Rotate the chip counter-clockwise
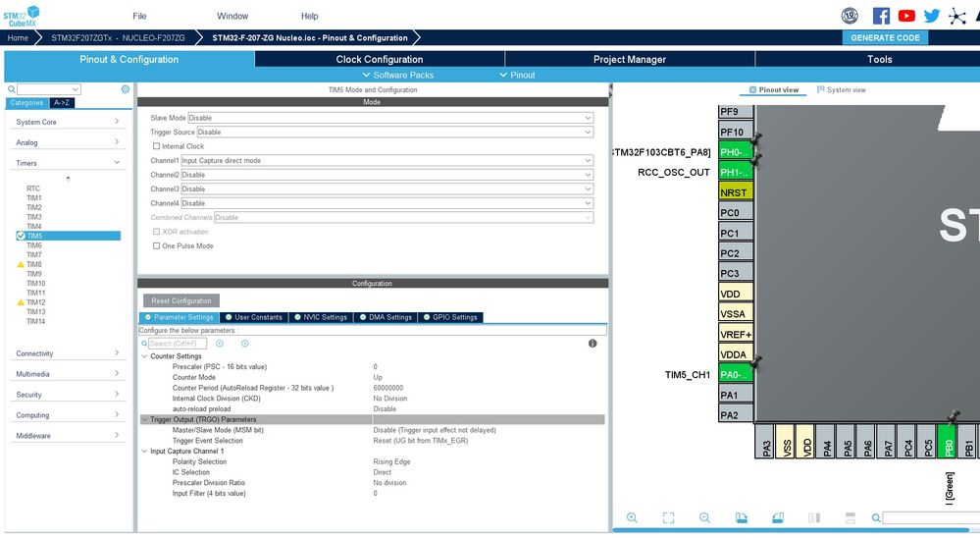Screen dimensions: 980x538 (778, 517)
